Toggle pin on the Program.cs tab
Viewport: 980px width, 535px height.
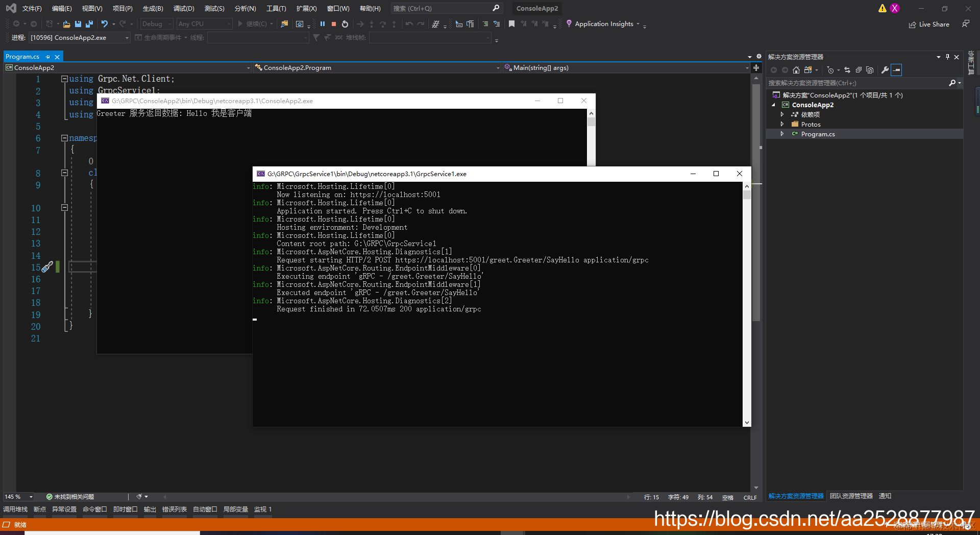[48, 57]
